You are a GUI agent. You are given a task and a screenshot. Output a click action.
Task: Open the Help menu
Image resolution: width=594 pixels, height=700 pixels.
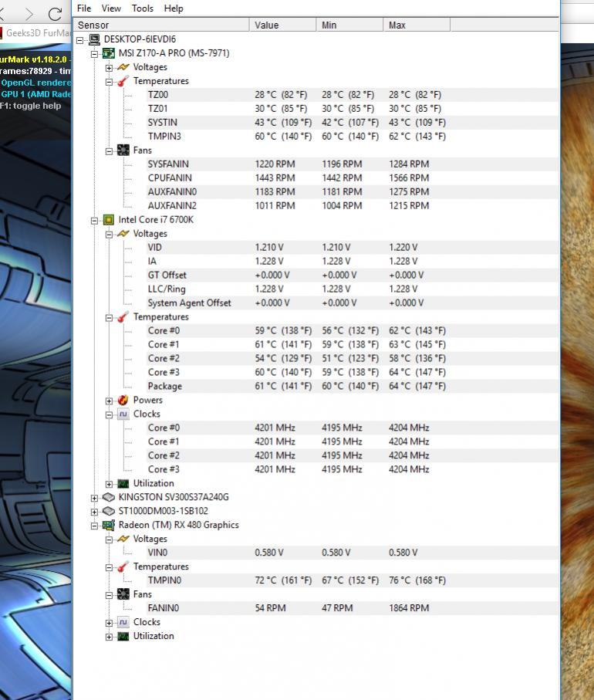(x=174, y=8)
